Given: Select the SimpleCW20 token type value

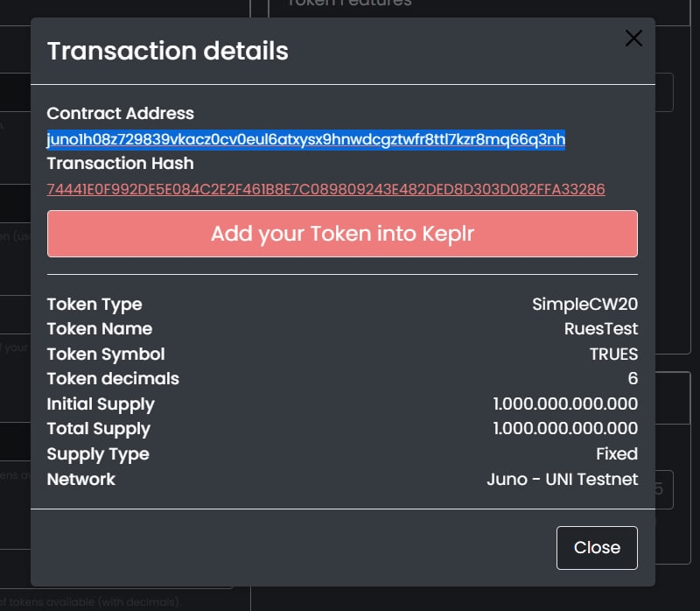Looking at the screenshot, I should coord(584,304).
